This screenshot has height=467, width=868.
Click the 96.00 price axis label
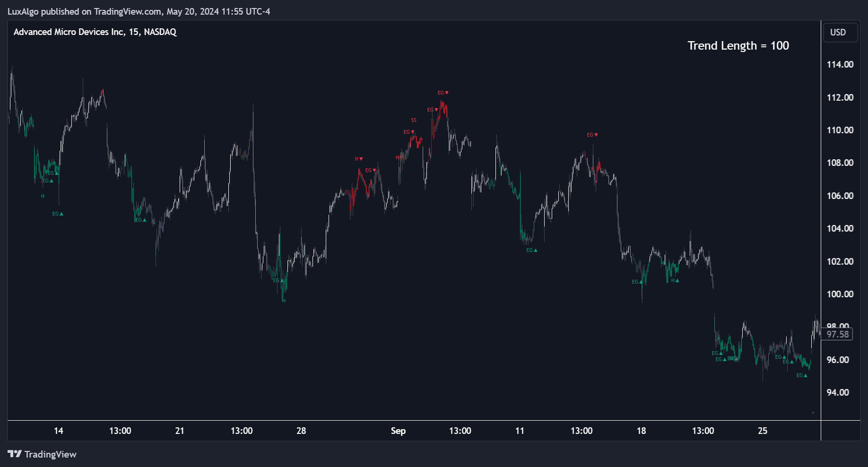tap(837, 360)
